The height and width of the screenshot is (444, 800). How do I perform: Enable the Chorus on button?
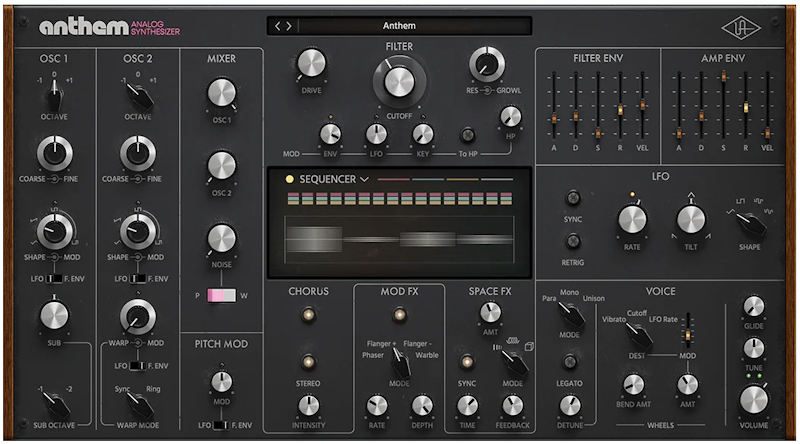point(308,314)
